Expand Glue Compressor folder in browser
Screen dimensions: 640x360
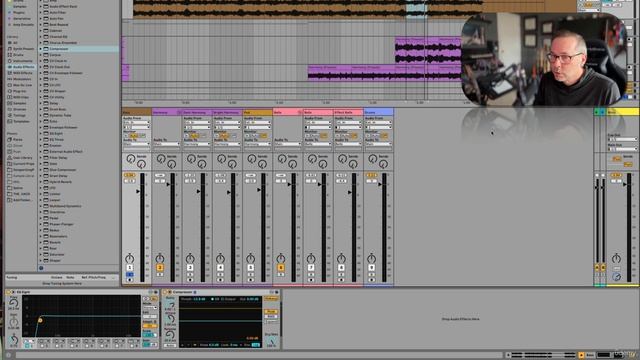(40, 170)
